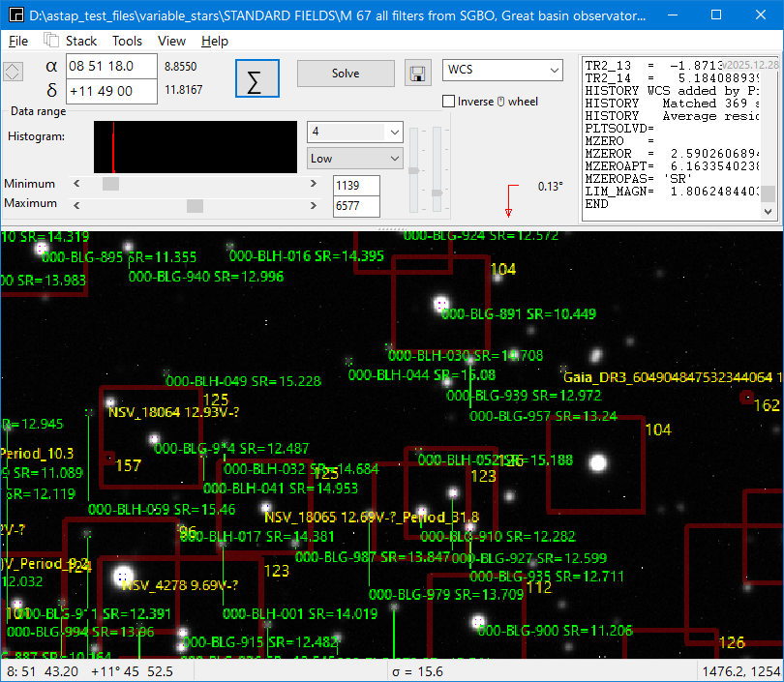Open the View menu
The height and width of the screenshot is (682, 784).
(x=171, y=41)
